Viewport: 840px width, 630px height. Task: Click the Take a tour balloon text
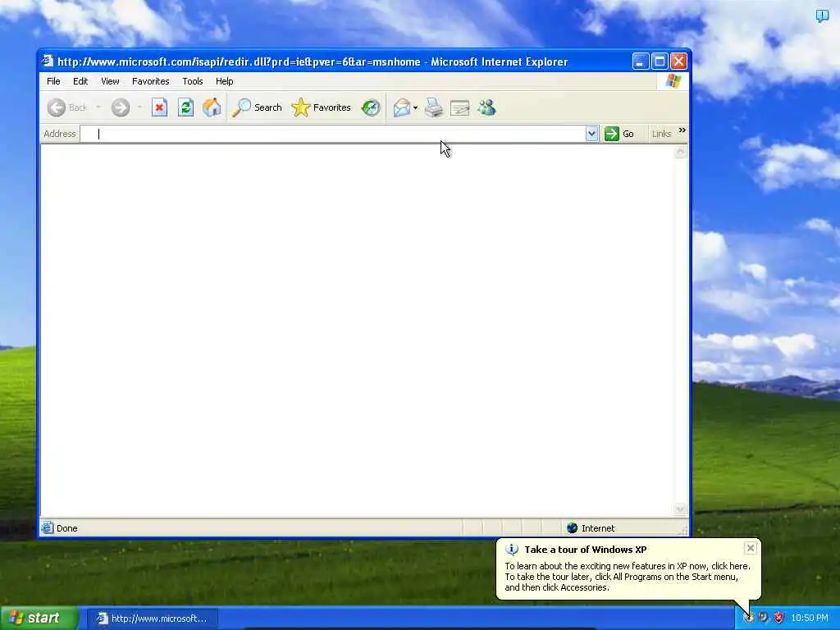(586, 550)
